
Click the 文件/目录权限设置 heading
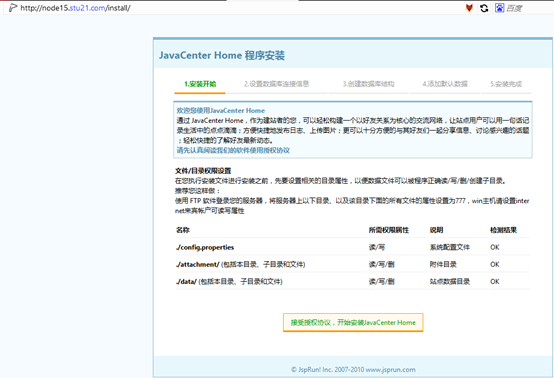[x=203, y=171]
